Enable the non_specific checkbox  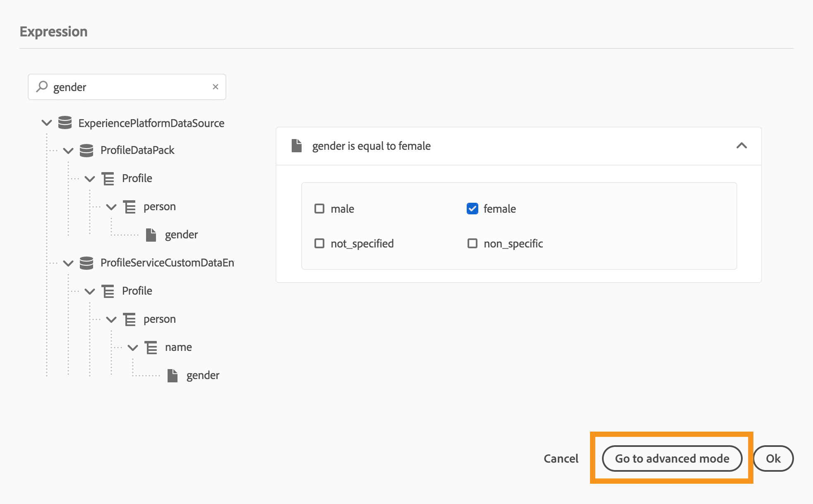[x=472, y=243]
